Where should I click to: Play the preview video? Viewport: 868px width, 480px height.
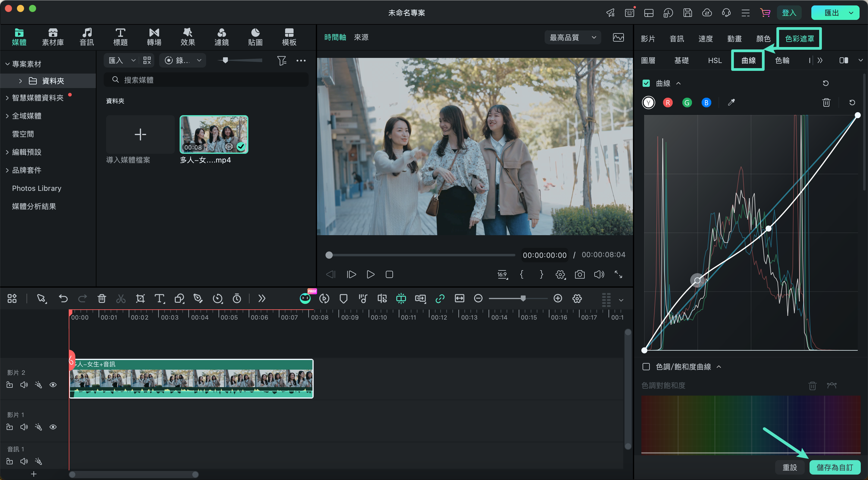coord(370,274)
